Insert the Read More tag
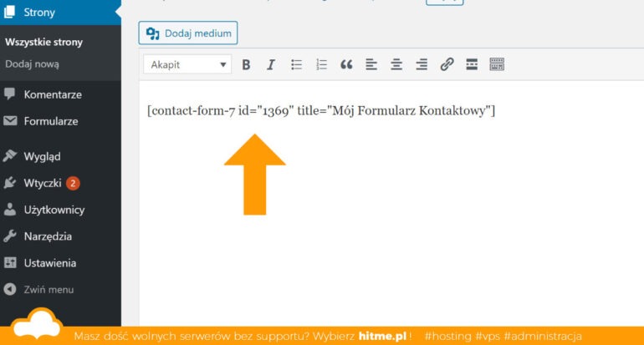This screenshot has width=644, height=345. pyautogui.click(x=472, y=64)
